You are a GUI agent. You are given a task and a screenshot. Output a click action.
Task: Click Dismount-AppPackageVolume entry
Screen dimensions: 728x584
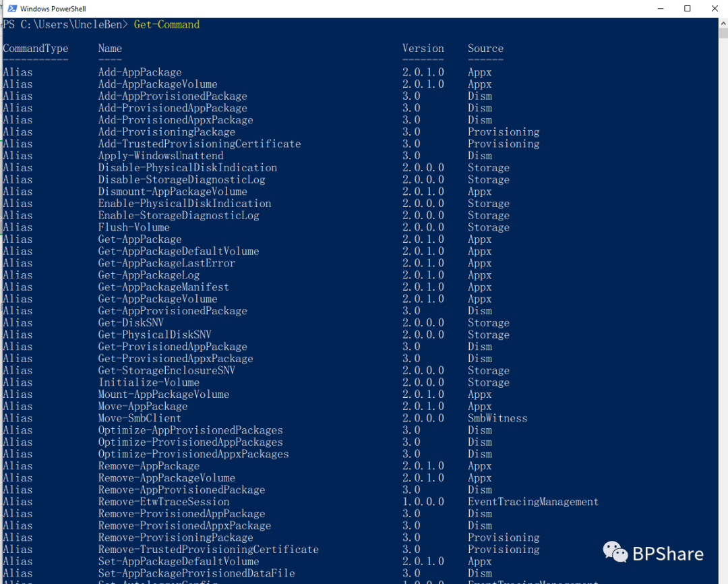click(x=173, y=192)
